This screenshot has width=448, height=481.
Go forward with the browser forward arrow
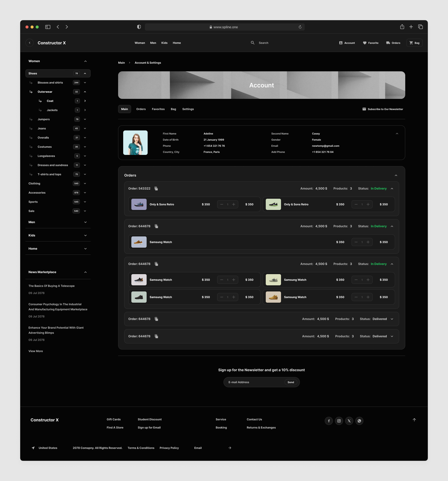[67, 27]
